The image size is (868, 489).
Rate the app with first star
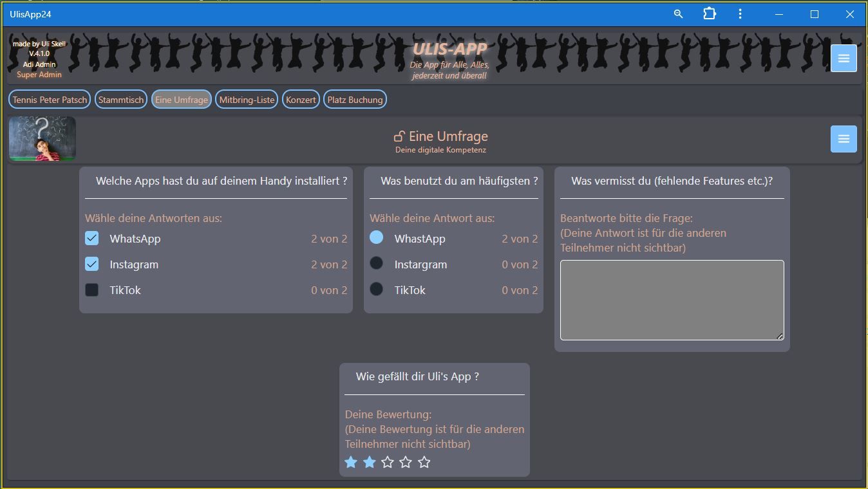coord(351,462)
